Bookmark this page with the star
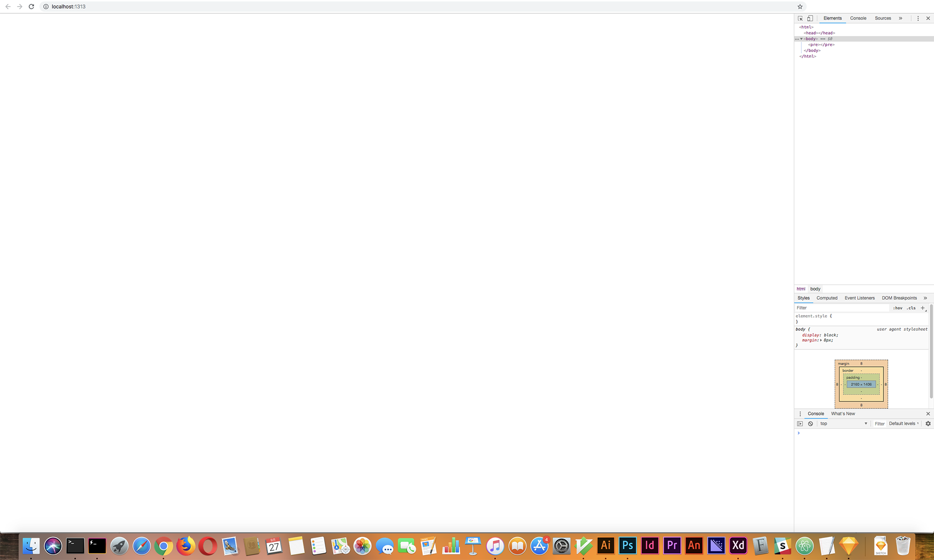This screenshot has width=934, height=560. (x=800, y=6)
